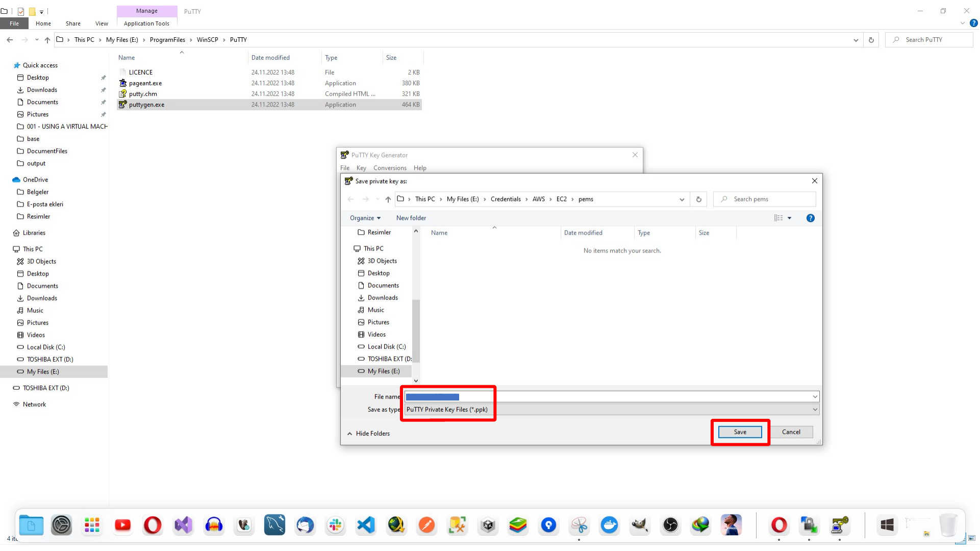Open Help menu in PuTTY Key Generator

[420, 168]
